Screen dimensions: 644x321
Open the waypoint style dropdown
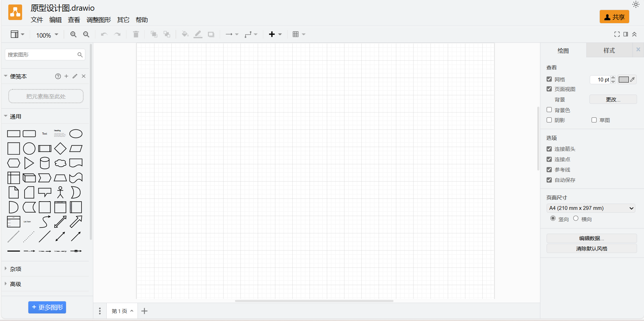251,34
